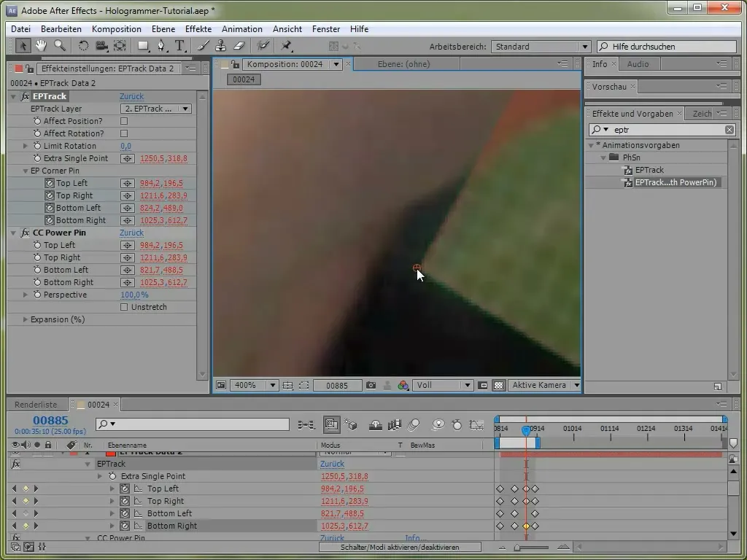Screen dimensions: 747x560
Task: Click the red label swatch in Effekteinstellungen tab
Action: 18,69
